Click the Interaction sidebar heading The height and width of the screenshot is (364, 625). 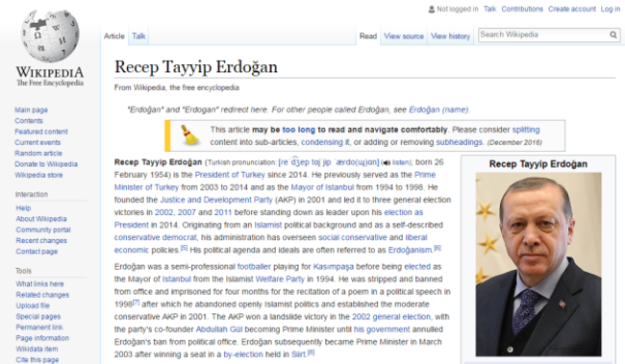pyautogui.click(x=32, y=194)
